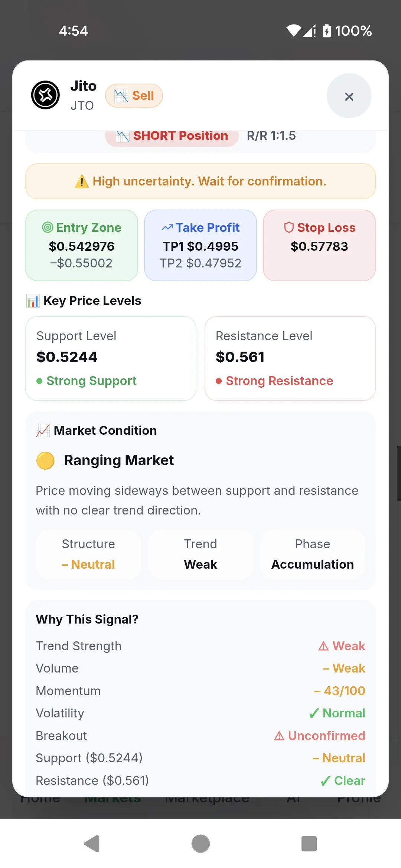401x868 pixels.
Task: Tap the high uncertainty warning icon
Action: coord(82,181)
